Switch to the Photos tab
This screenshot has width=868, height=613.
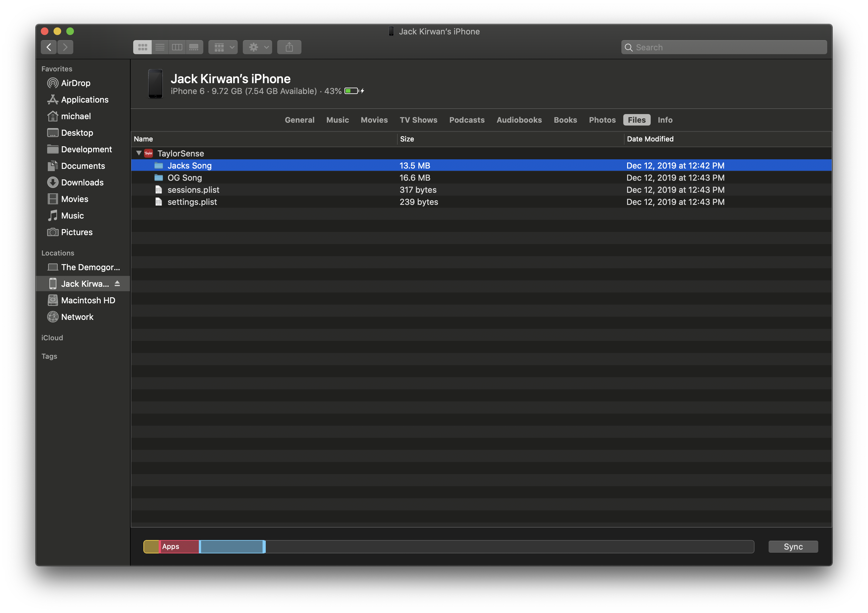(x=602, y=120)
